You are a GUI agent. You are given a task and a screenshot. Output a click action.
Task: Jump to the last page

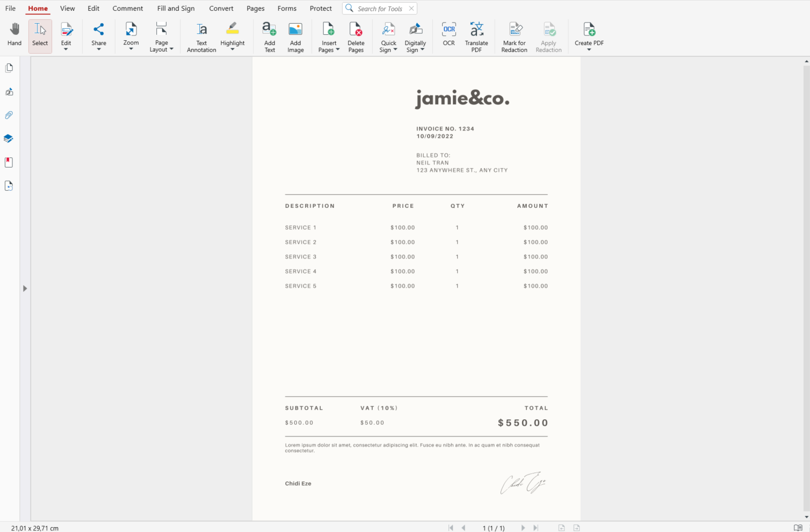(536, 528)
